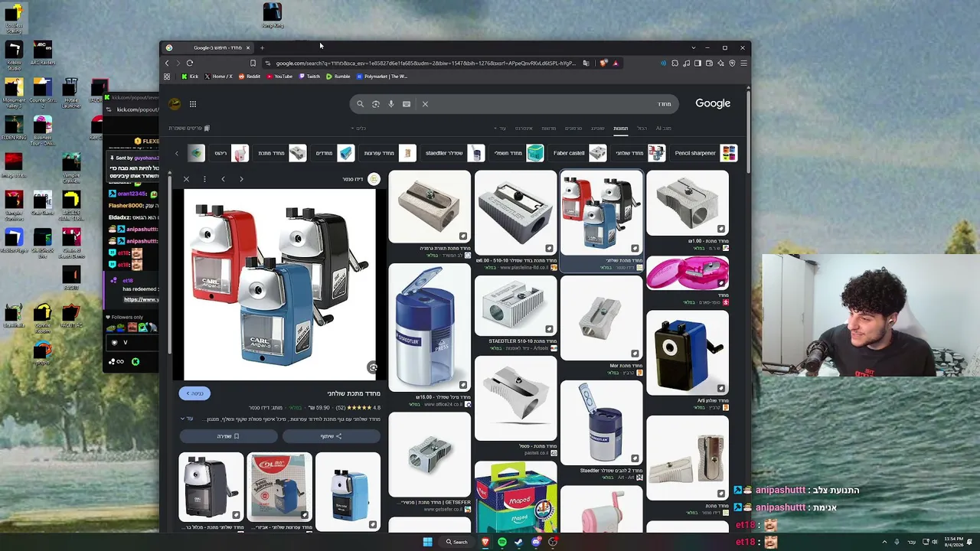Open the browser tab search dropdown arrow
The image size is (980, 551).
(694, 48)
